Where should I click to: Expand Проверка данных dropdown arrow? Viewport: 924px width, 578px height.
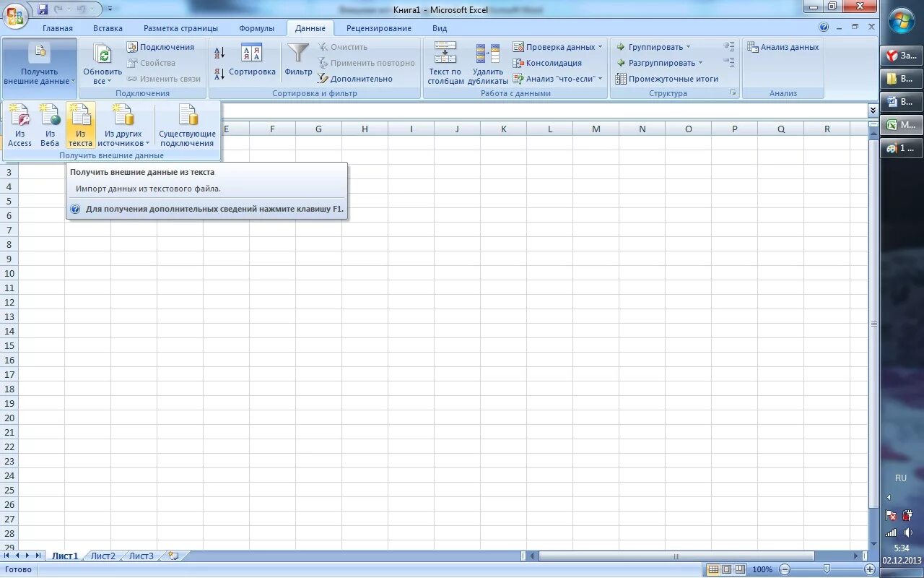coord(600,47)
